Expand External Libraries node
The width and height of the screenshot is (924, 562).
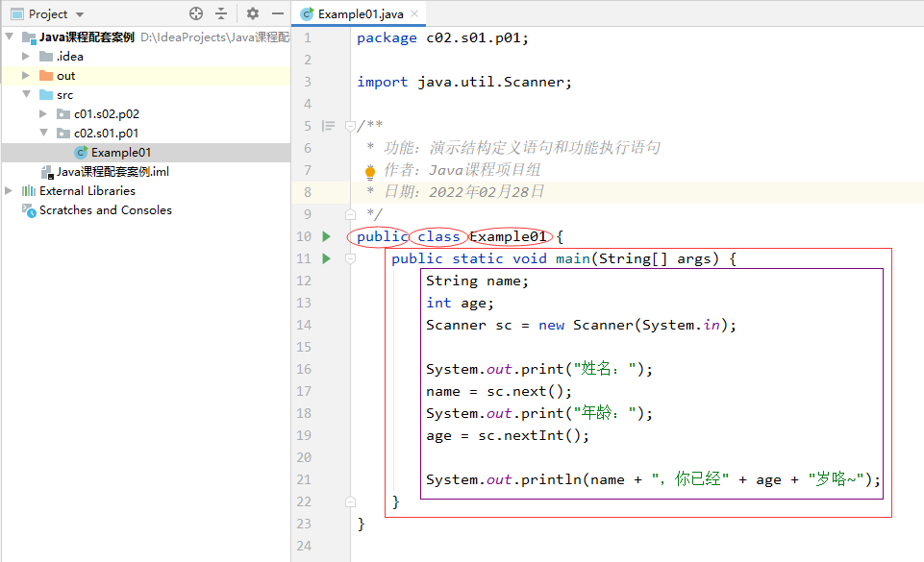(x=10, y=190)
